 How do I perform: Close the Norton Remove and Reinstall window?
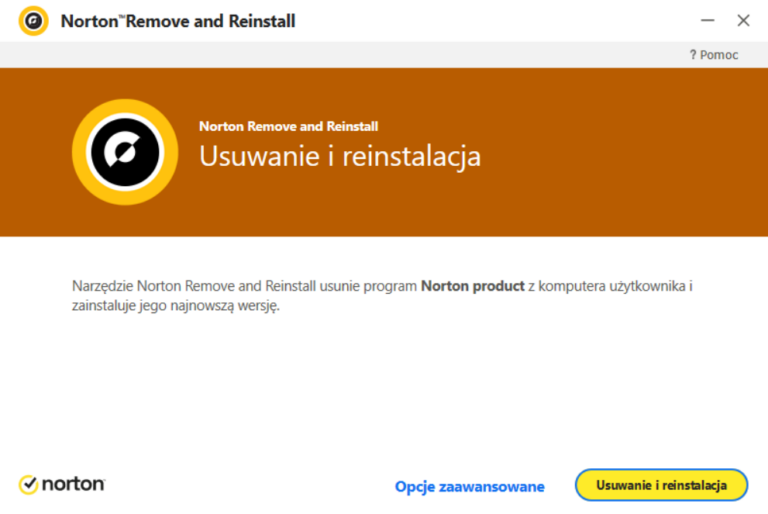[x=743, y=21]
